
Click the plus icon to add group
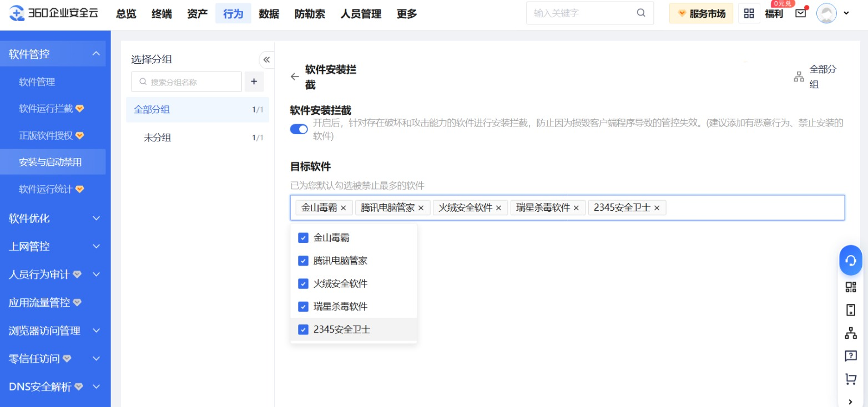[254, 82]
